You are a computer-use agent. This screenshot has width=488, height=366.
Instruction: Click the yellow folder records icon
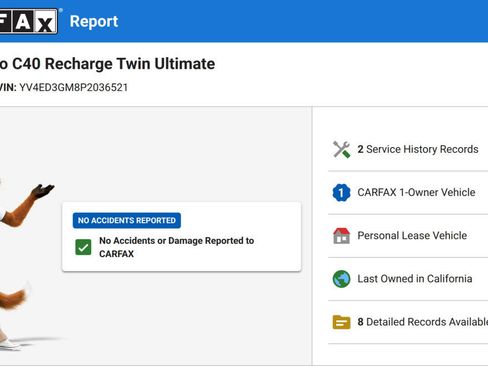point(341,322)
